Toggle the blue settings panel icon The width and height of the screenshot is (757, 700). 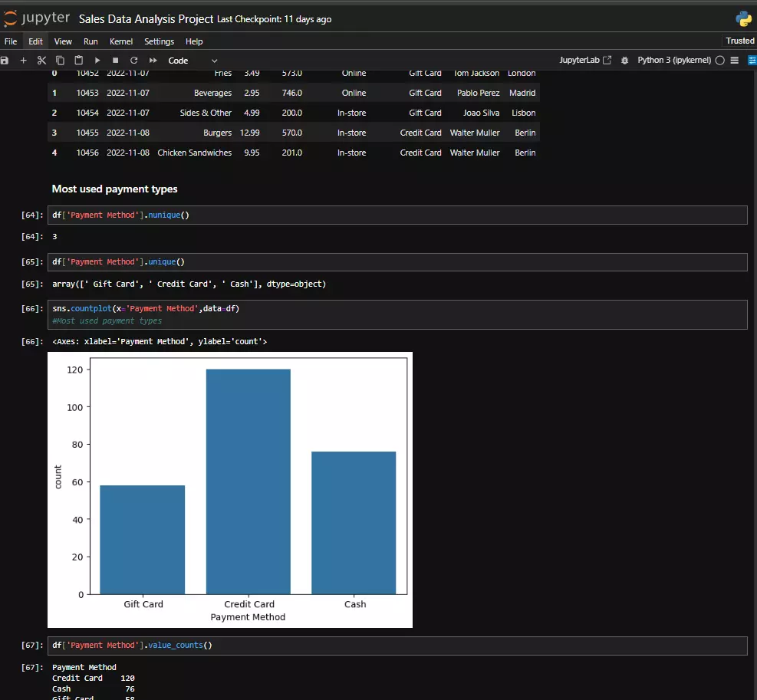point(752,61)
